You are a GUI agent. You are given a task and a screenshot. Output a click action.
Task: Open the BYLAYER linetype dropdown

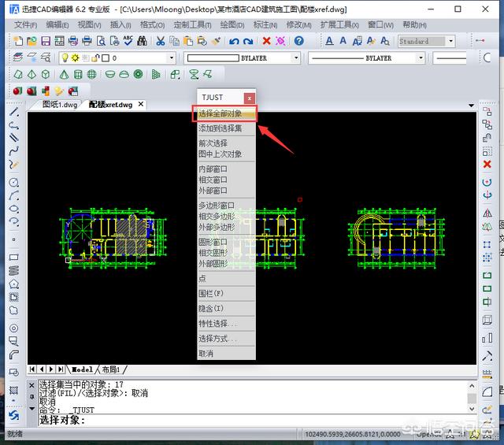421,57
